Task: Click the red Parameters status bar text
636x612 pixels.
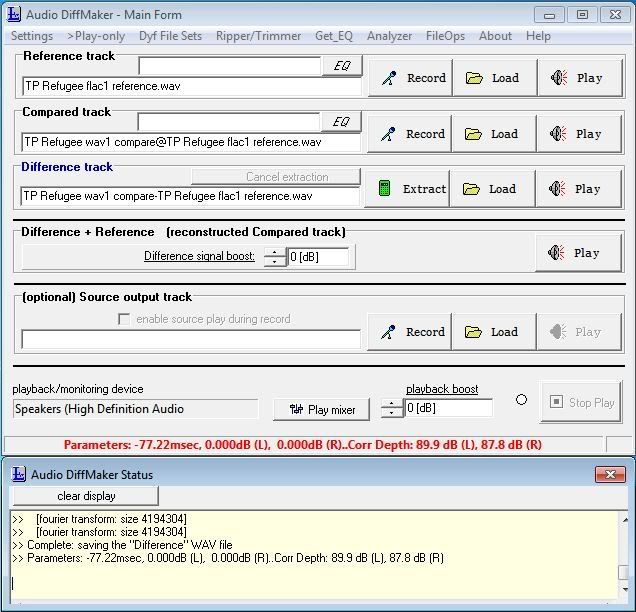Action: pos(303,445)
